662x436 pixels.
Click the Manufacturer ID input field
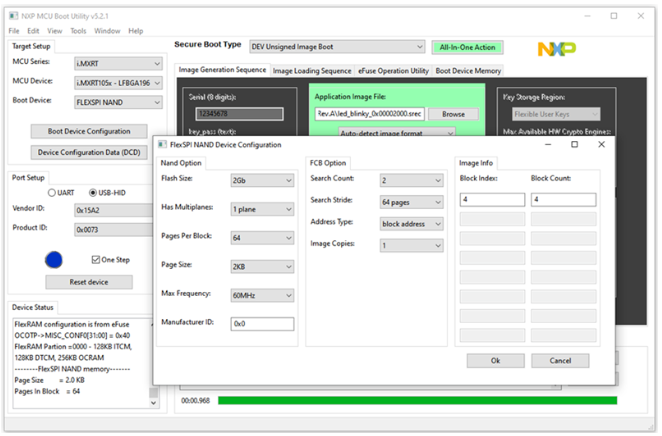(262, 324)
